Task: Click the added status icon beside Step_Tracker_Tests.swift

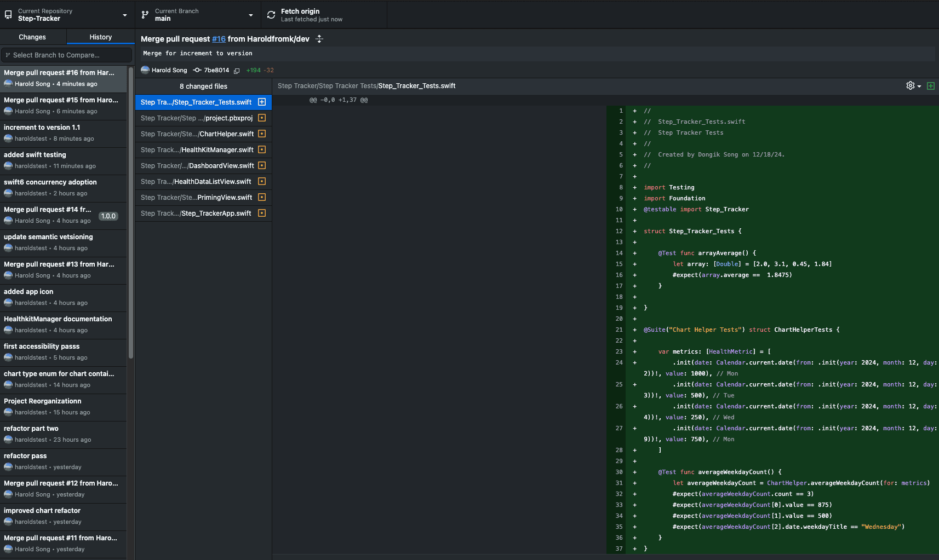Action: click(262, 102)
